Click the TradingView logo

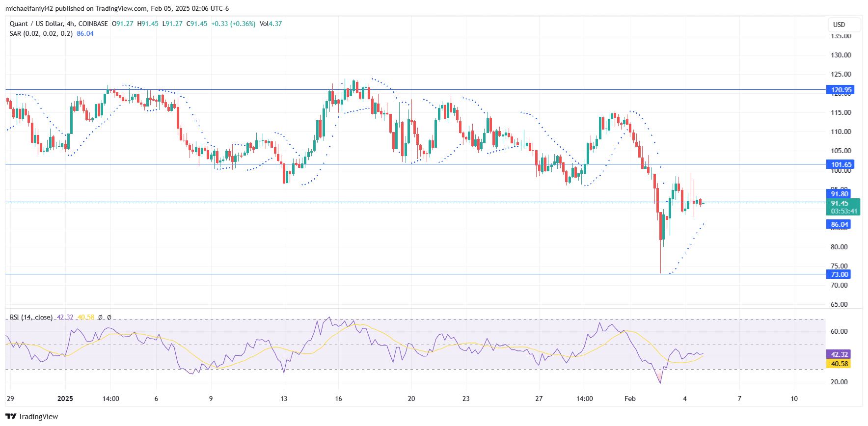[32, 416]
